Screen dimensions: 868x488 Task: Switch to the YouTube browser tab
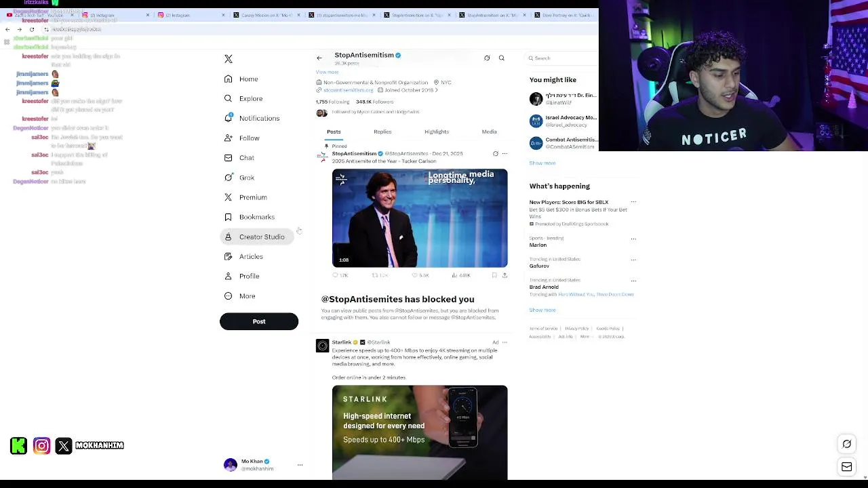tap(39, 15)
